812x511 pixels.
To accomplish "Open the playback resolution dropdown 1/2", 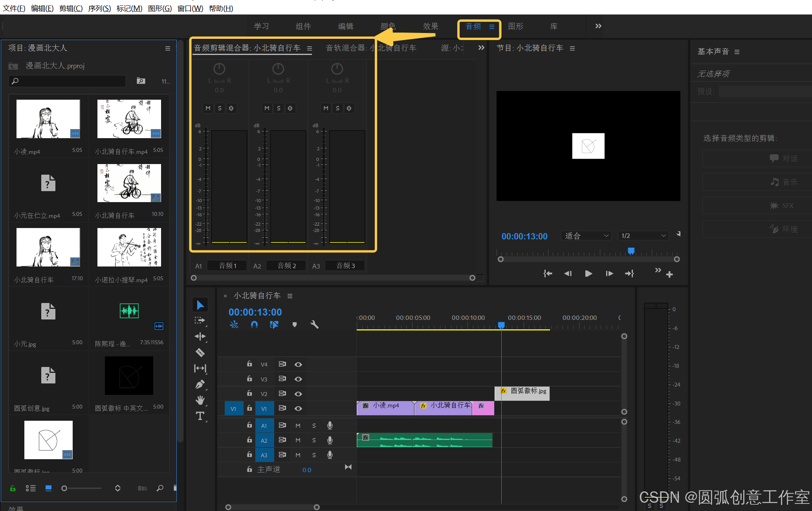I will click(643, 236).
